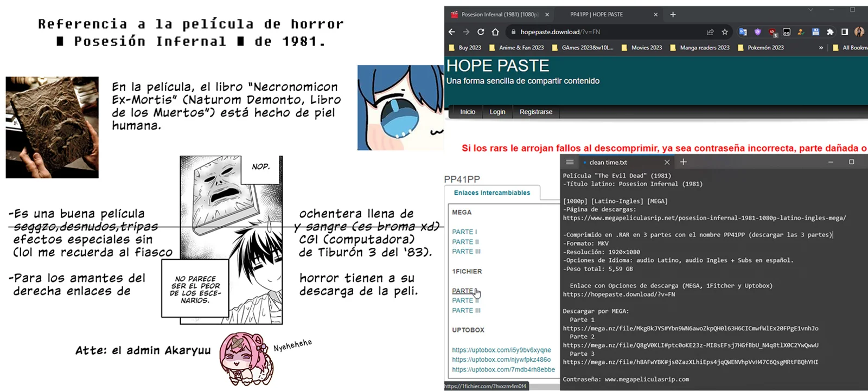The width and height of the screenshot is (868, 391).
Task: Select the Enlaces Intercambiables tab
Action: 492,193
